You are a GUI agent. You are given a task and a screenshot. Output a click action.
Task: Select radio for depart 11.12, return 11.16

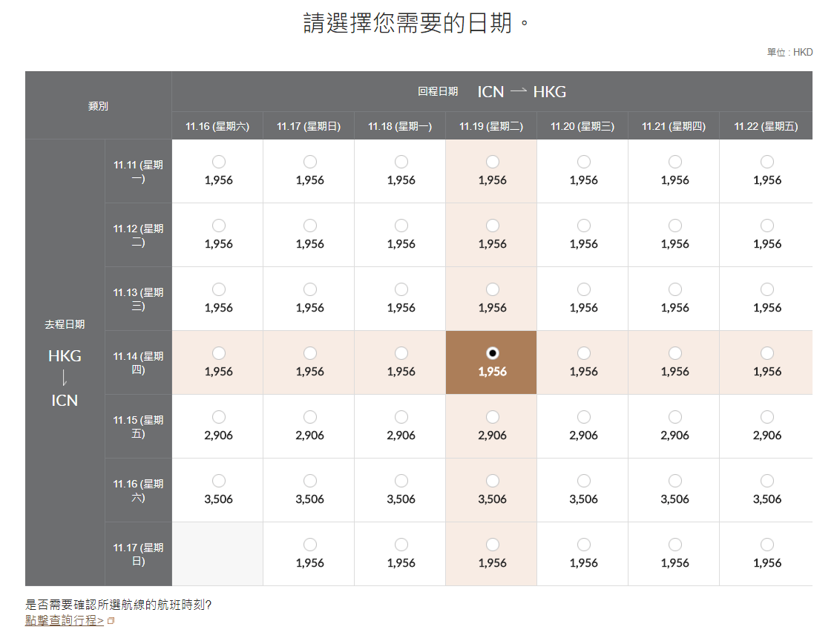(x=219, y=226)
